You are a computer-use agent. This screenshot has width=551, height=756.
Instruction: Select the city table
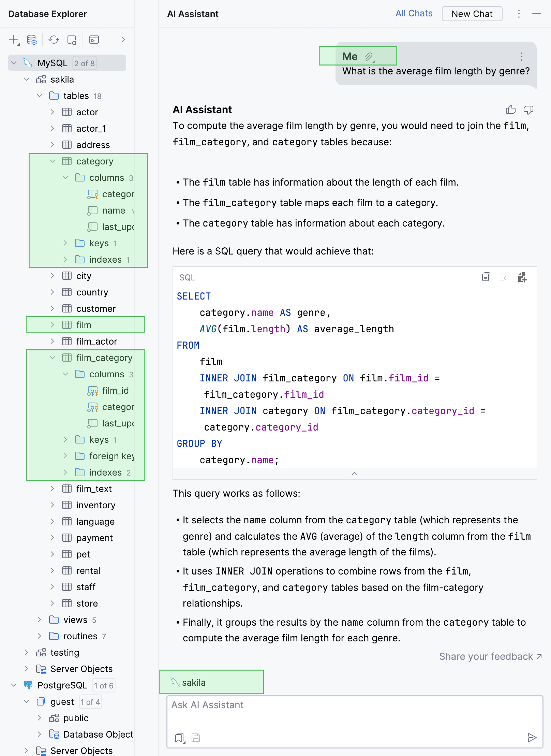84,276
